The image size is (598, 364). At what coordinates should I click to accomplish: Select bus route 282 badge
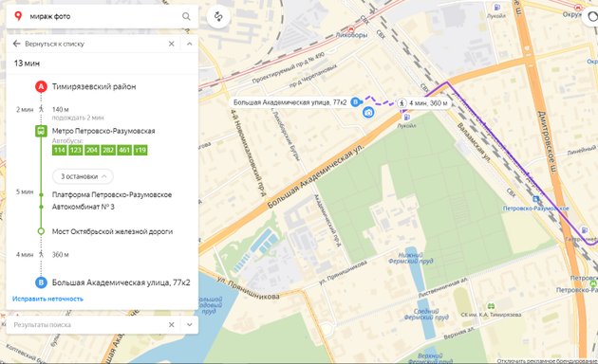coord(108,150)
